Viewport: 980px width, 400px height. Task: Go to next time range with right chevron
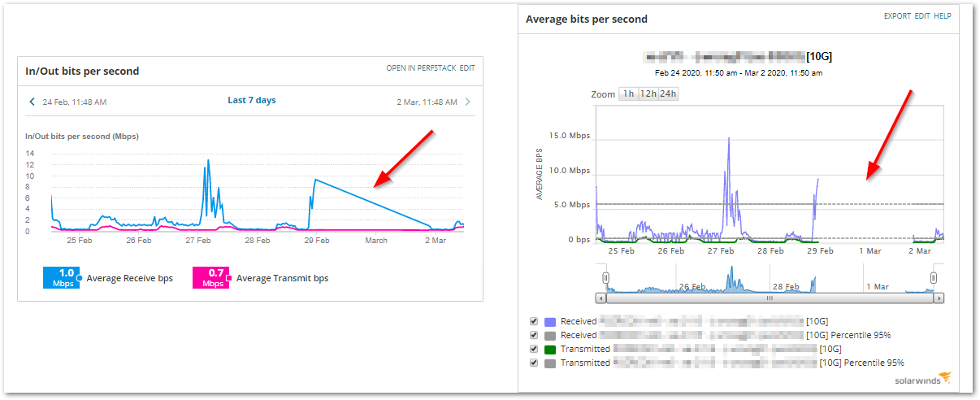click(467, 102)
